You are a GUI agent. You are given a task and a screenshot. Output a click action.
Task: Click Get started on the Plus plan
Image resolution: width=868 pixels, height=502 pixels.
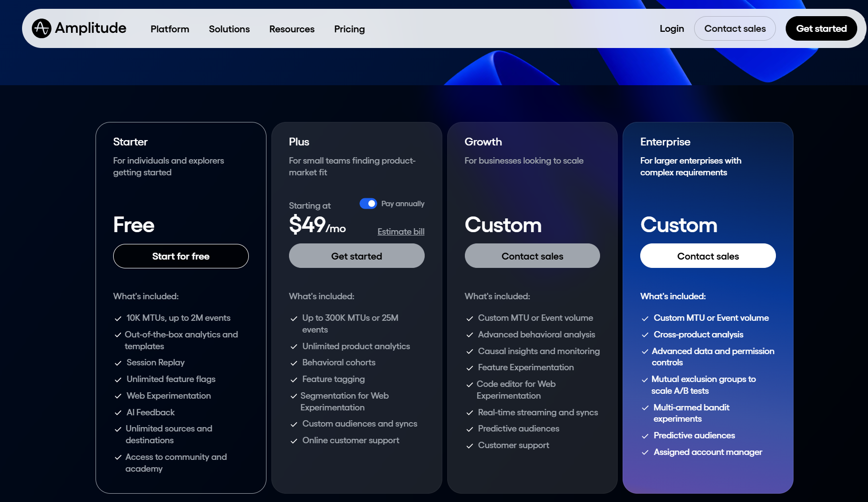(x=357, y=256)
